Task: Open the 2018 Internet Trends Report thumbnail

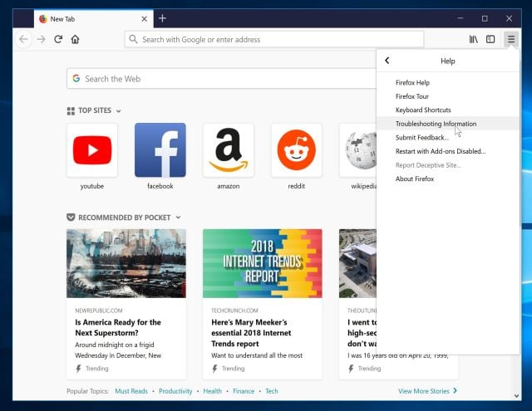Action: pos(263,263)
